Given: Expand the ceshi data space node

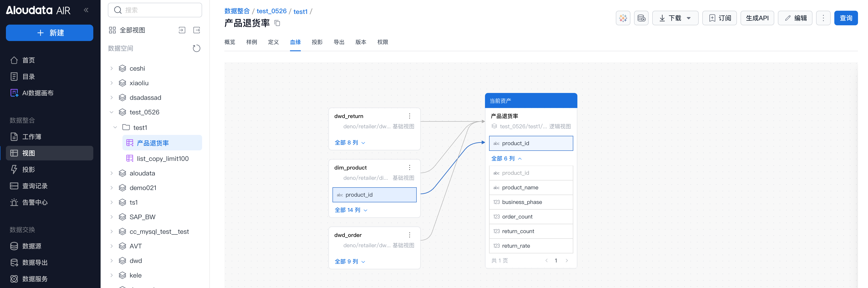Looking at the screenshot, I should pos(112,68).
